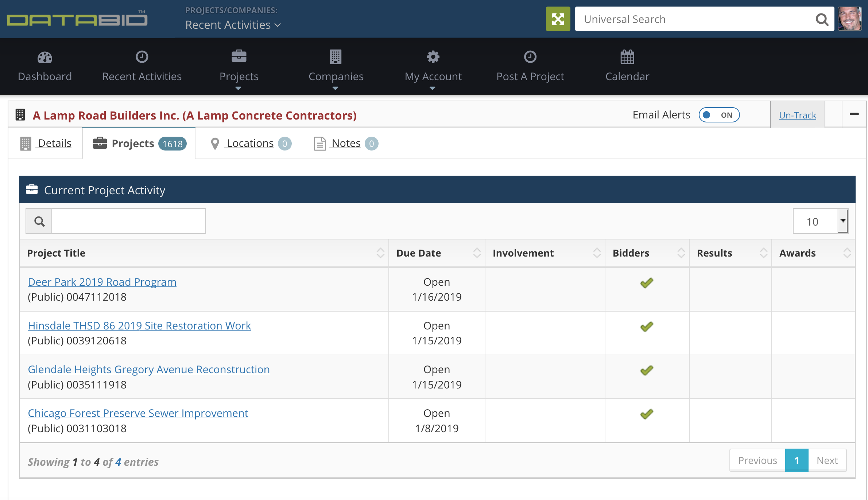
Task: Click the Notes document icon
Action: coord(320,144)
